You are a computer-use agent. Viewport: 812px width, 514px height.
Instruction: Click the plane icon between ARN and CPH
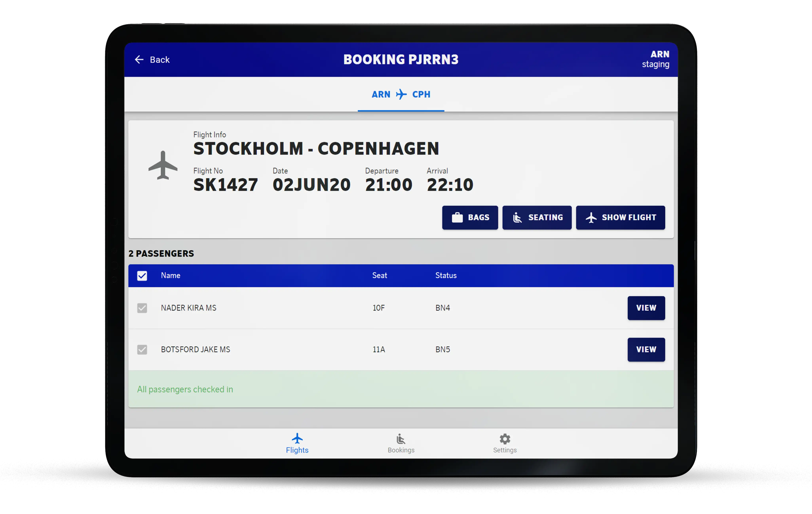401,94
